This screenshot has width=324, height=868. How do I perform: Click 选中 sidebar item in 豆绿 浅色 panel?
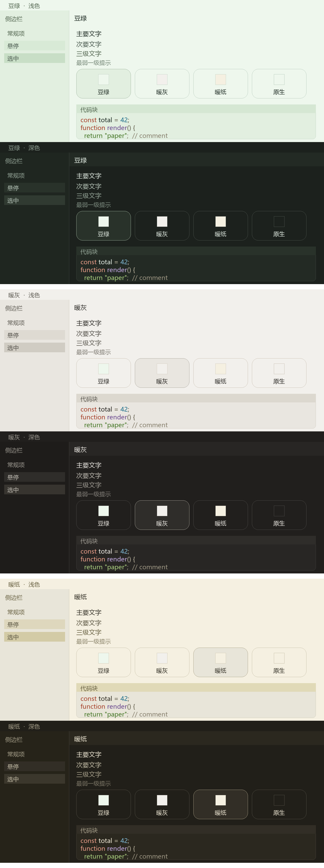(34, 58)
